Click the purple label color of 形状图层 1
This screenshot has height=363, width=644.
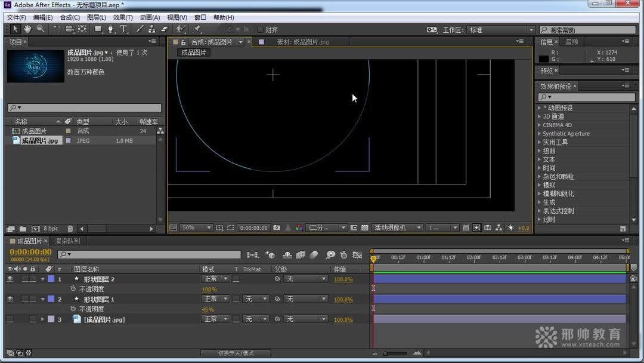coord(51,299)
